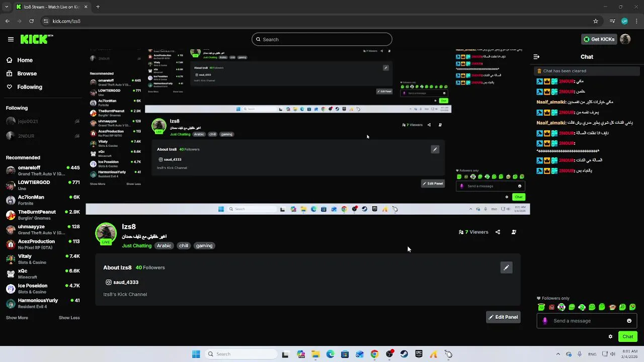Click the purple microphone icon in chat
Image resolution: width=644 pixels, height=362 pixels.
click(544, 321)
